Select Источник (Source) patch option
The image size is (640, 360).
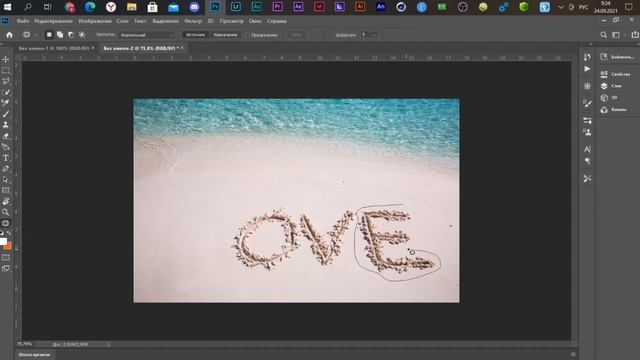coord(195,35)
